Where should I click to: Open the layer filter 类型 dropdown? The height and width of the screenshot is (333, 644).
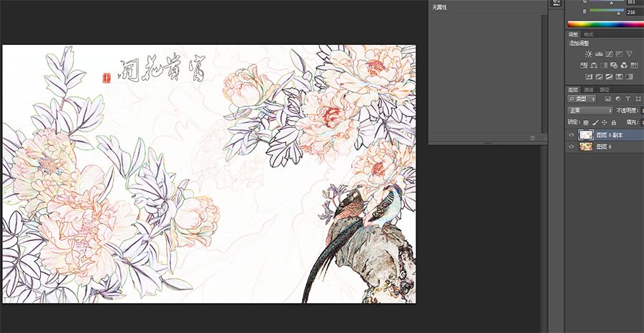tap(582, 99)
